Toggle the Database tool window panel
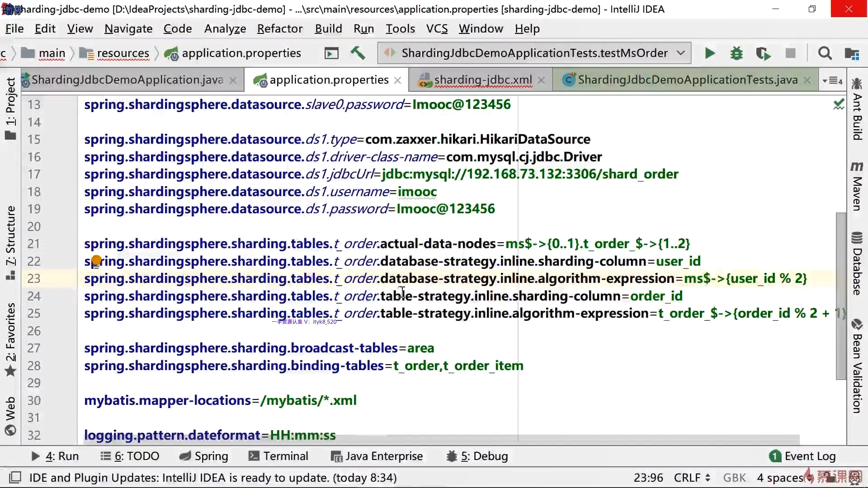Image resolution: width=868 pixels, height=488 pixels. click(x=857, y=264)
